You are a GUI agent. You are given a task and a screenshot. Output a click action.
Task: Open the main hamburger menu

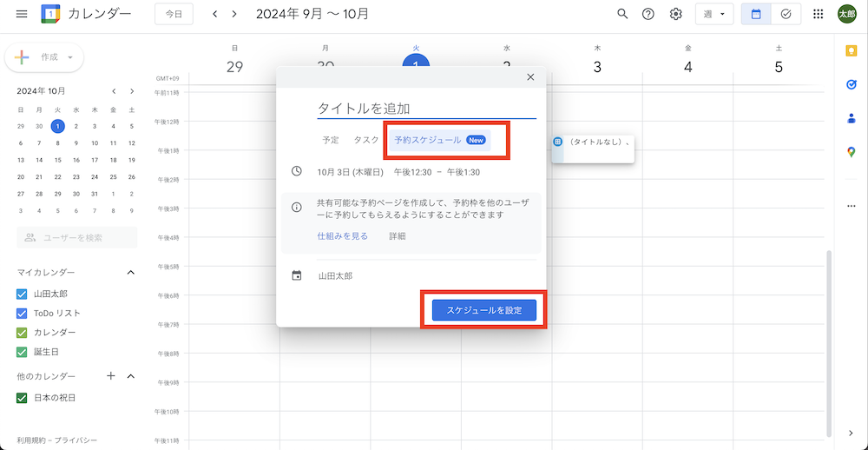[x=22, y=14]
